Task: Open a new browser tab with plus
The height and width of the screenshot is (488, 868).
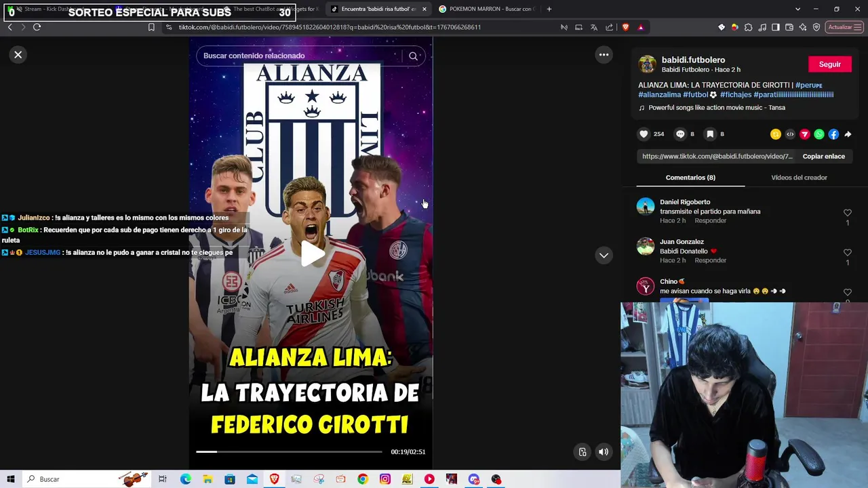Action: click(x=549, y=9)
